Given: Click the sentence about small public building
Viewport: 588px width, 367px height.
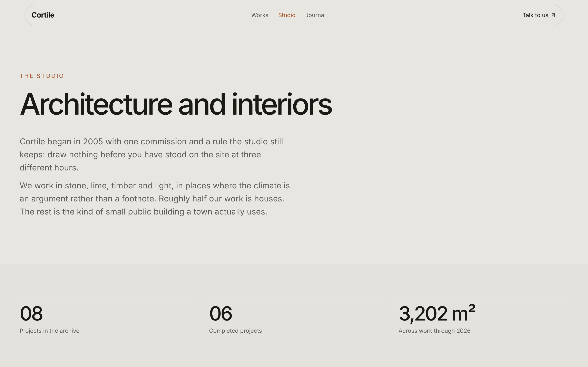Looking at the screenshot, I should tap(143, 212).
